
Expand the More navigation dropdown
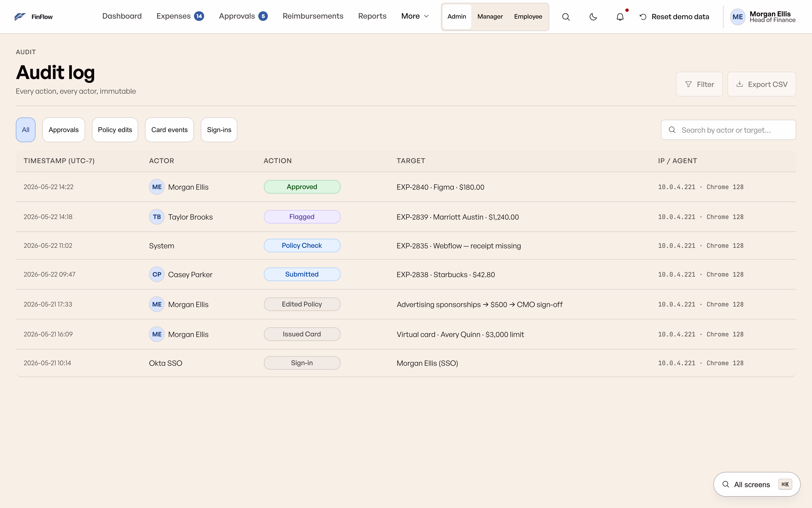pos(415,16)
